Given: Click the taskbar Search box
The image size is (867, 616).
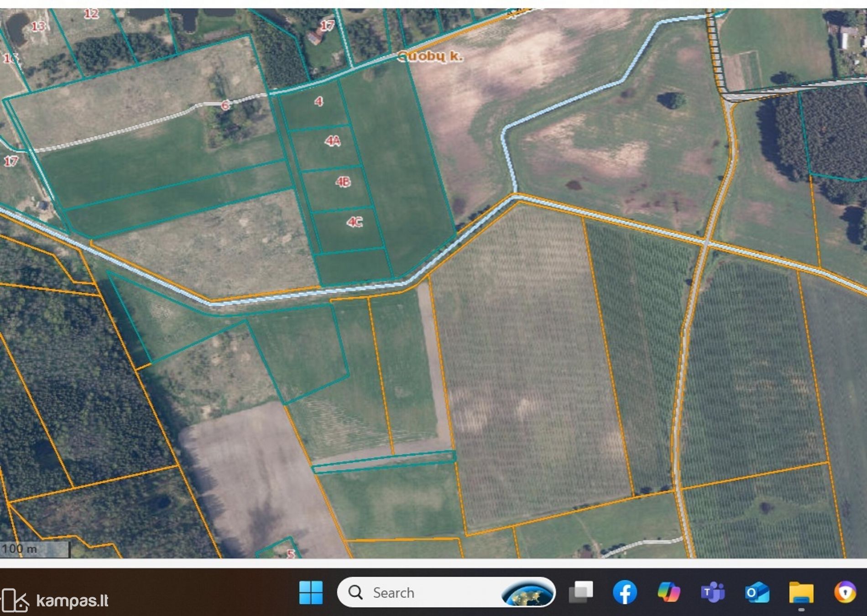Looking at the screenshot, I should (x=446, y=592).
